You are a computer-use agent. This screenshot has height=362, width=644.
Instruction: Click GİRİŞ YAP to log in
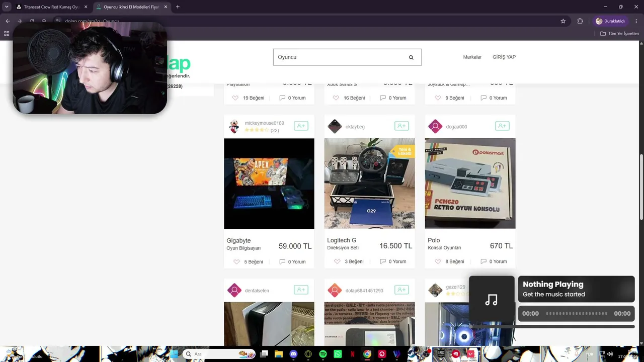[x=504, y=57]
